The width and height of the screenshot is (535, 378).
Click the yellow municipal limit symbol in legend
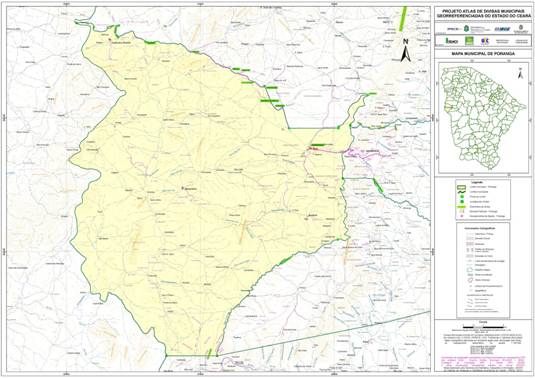(x=461, y=187)
